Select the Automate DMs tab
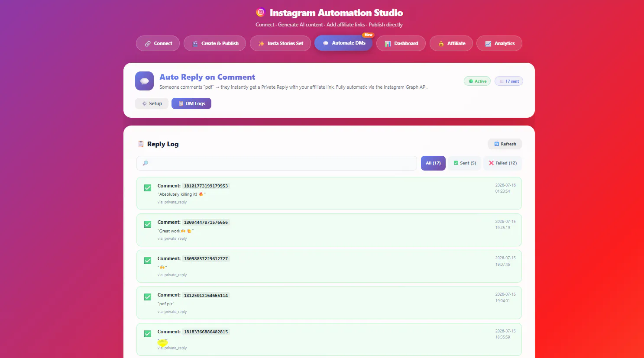The height and width of the screenshot is (358, 644). (x=343, y=43)
